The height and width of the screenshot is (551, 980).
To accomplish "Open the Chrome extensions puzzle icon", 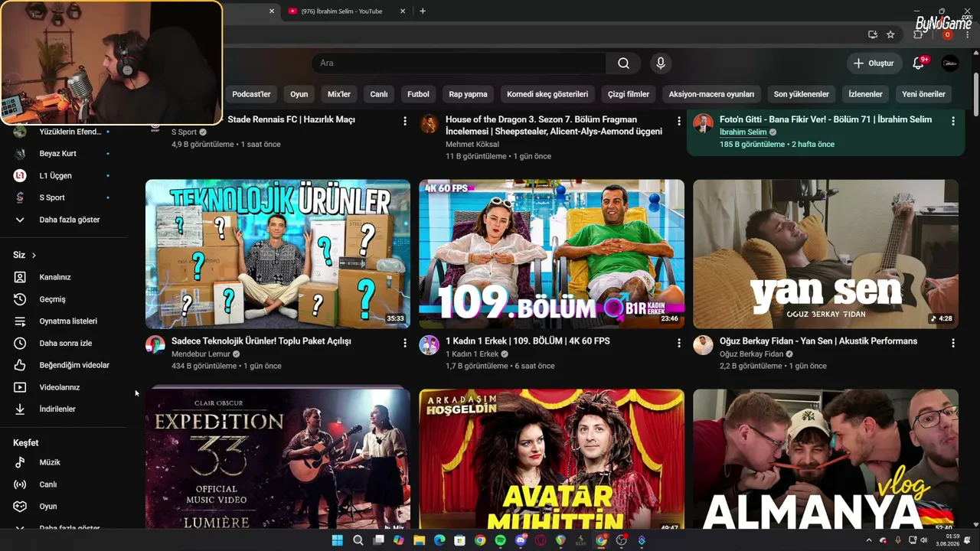I will [x=920, y=34].
